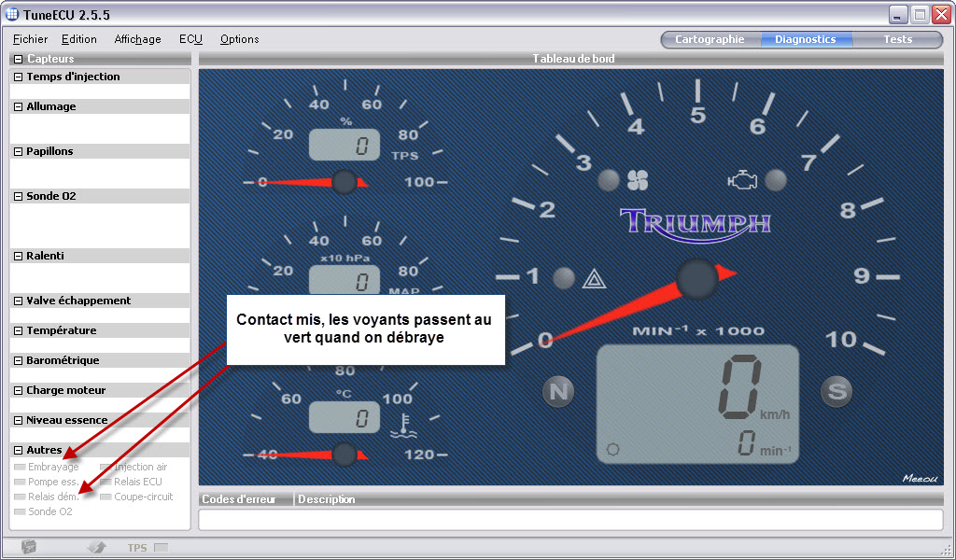Collapse the Allumage section
The image size is (956, 560).
tap(19, 106)
